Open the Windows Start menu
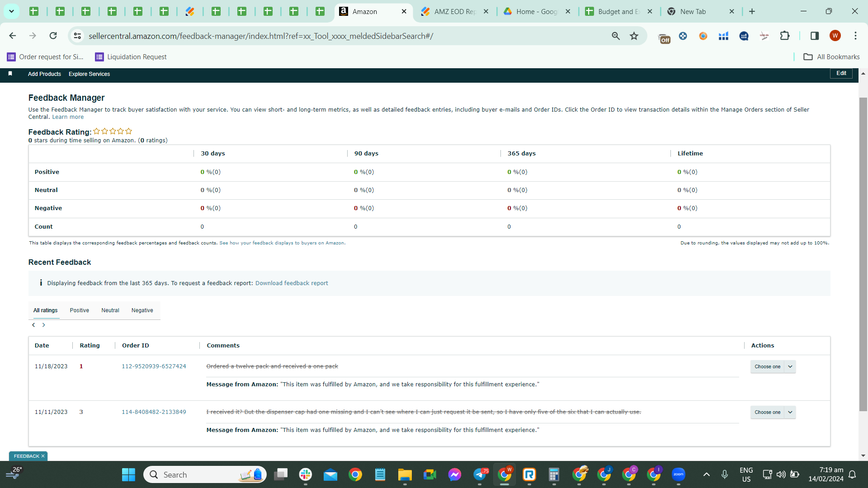Screen dimensions: 868x488 (x=128, y=474)
